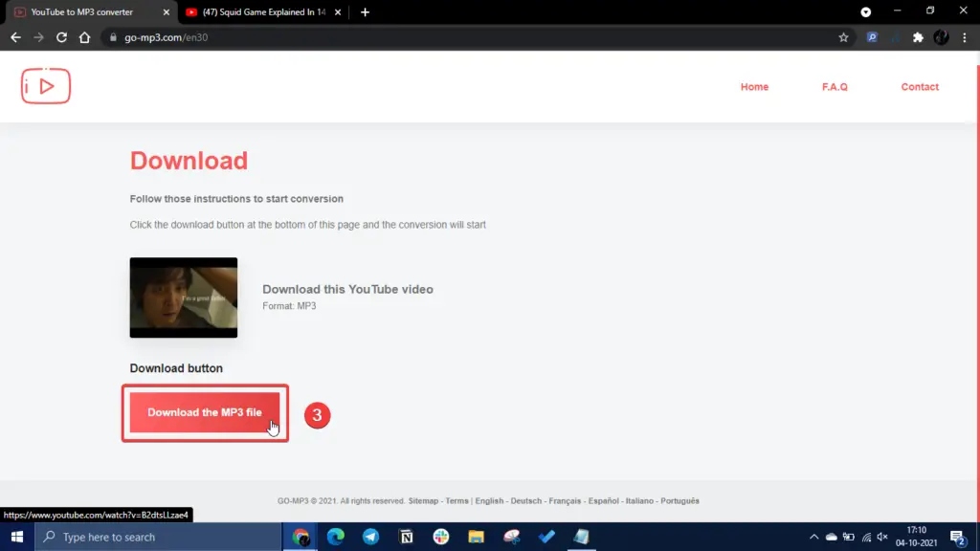This screenshot has width=980, height=551.
Task: Open the blue checkmark To Do app
Action: pos(546,537)
